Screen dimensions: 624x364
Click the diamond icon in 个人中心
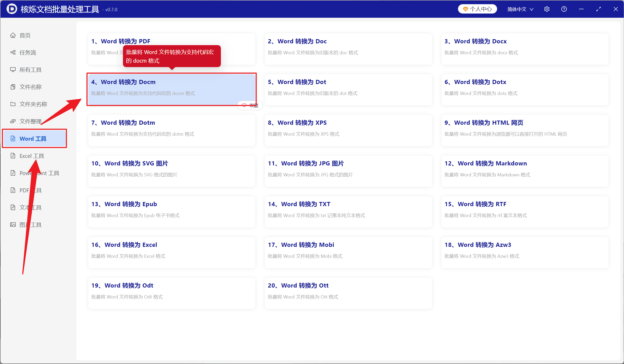point(465,9)
